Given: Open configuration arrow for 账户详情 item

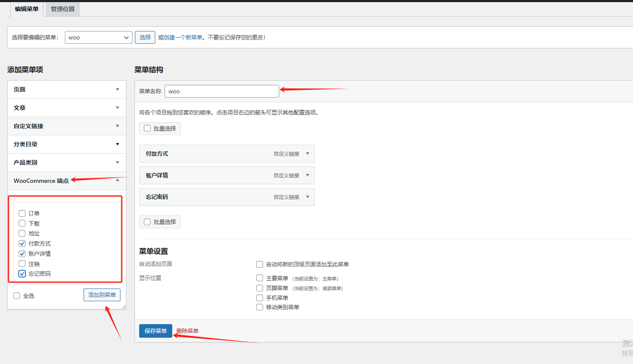Looking at the screenshot, I should pyautogui.click(x=307, y=175).
